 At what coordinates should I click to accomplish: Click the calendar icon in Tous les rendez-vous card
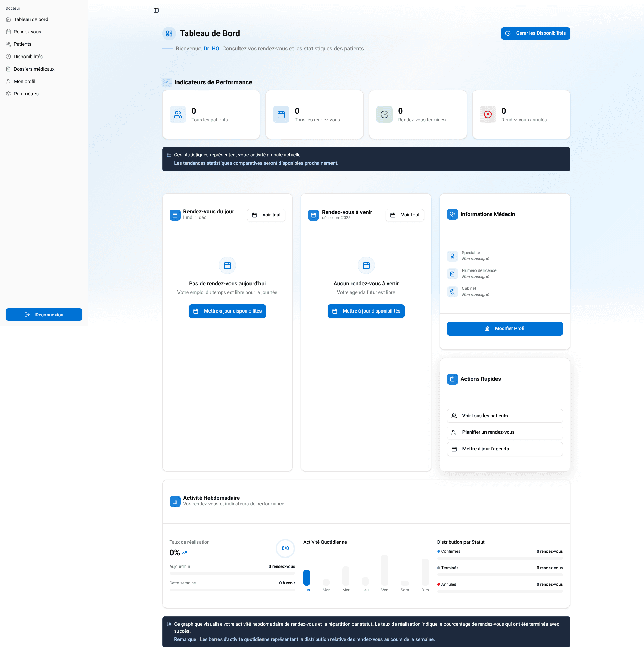click(281, 114)
